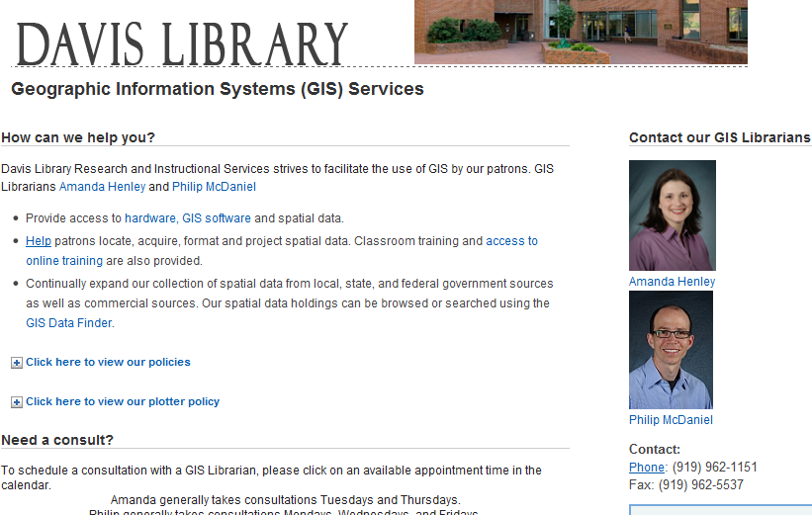Select 'Contact our GIS Librarians' heading

(x=719, y=137)
